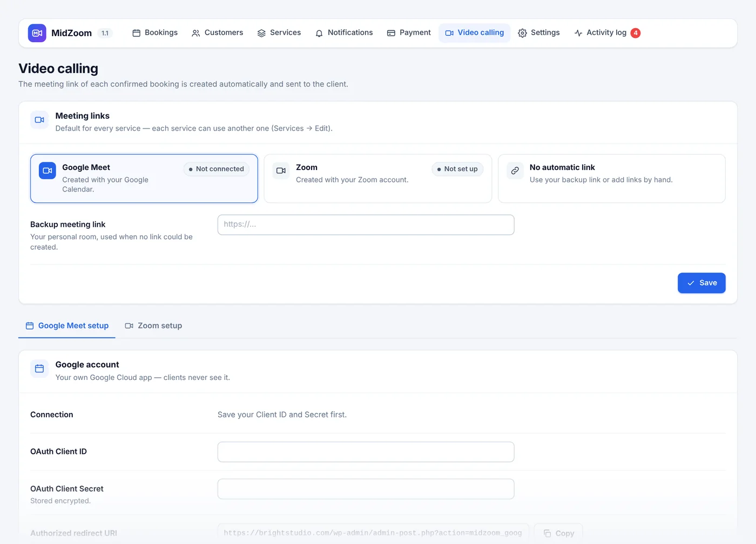Click the Google account calendar icon
Screen dimensions: 756x544
(39, 369)
